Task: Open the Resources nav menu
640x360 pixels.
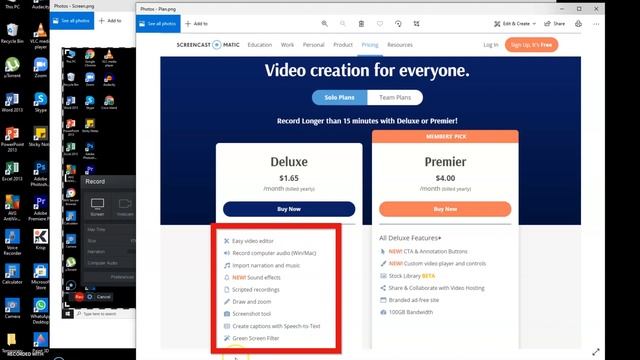Action: tap(400, 45)
